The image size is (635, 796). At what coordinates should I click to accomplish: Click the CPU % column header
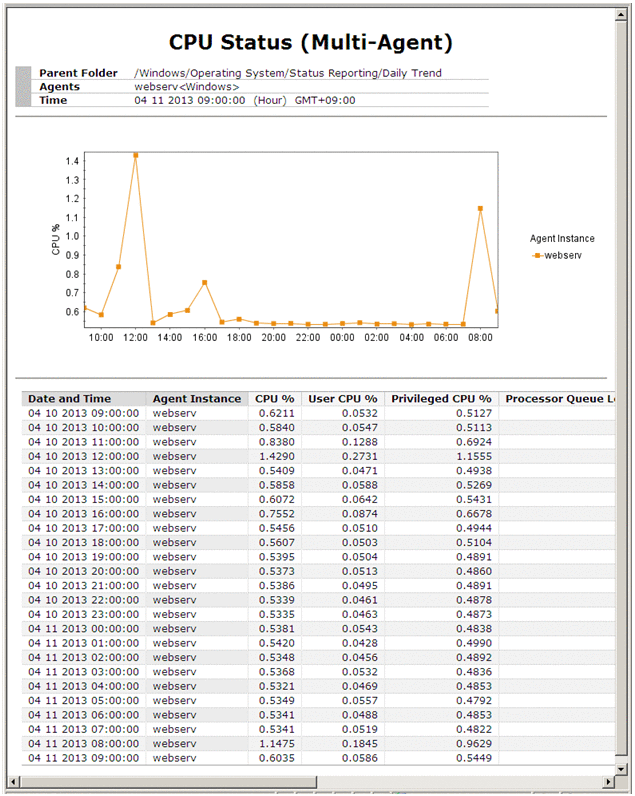(x=274, y=399)
